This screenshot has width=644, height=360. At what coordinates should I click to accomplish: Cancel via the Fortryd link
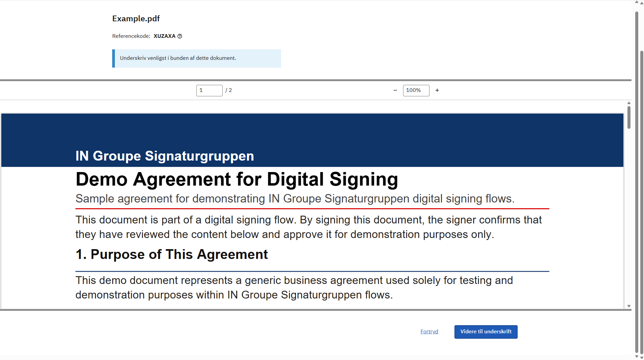tap(429, 332)
